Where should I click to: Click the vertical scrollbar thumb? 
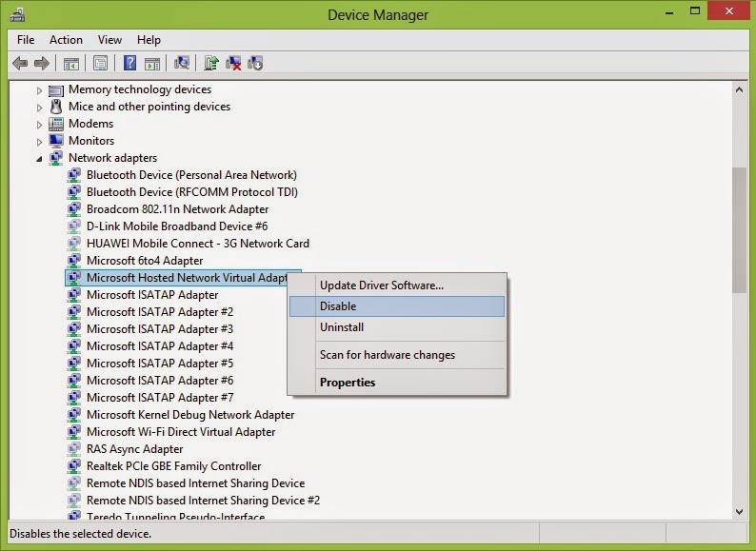click(x=739, y=230)
